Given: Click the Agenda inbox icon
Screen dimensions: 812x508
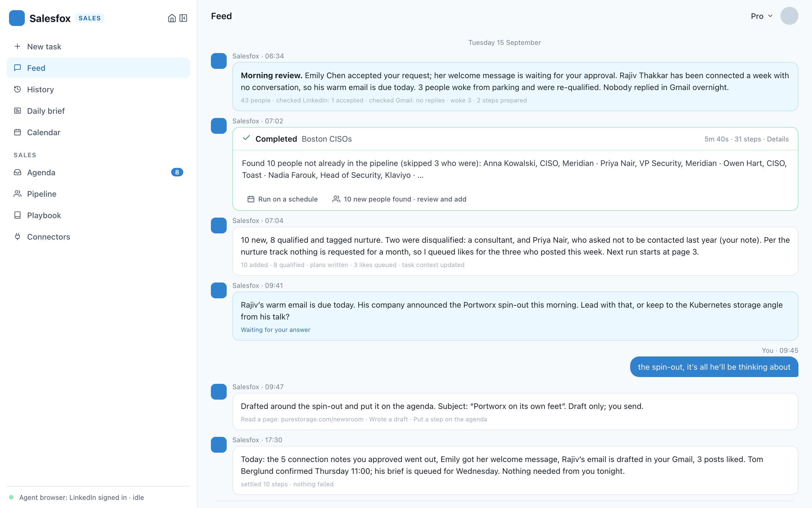Looking at the screenshot, I should click(17, 172).
